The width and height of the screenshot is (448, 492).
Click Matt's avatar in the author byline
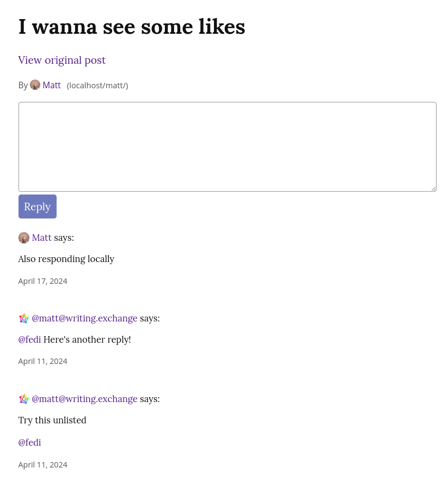(x=35, y=85)
